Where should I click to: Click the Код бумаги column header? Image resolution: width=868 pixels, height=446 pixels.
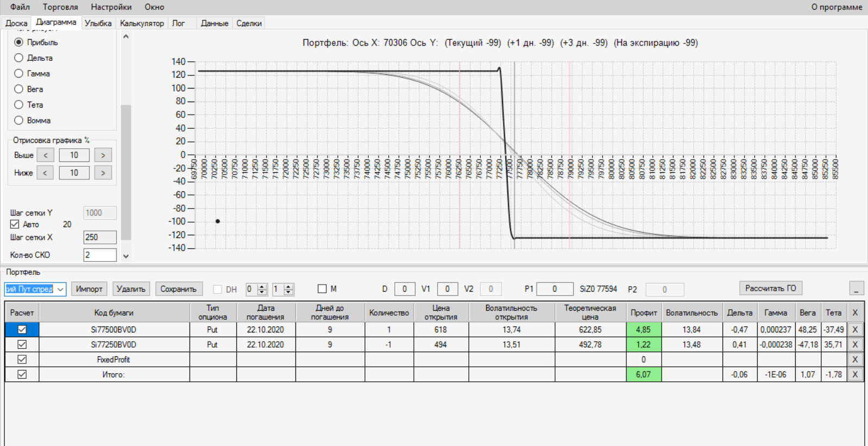(x=114, y=312)
